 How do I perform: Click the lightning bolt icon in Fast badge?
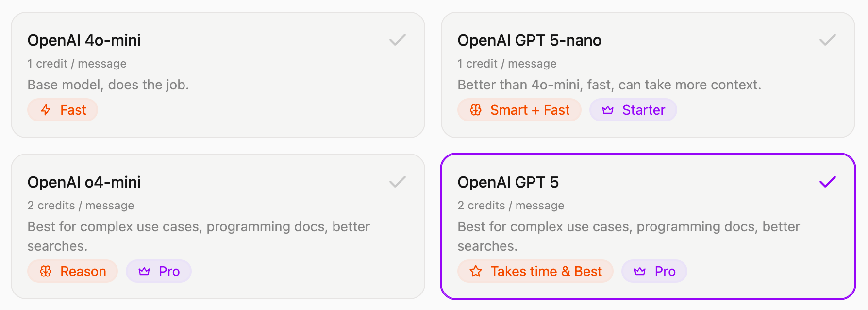[46, 110]
